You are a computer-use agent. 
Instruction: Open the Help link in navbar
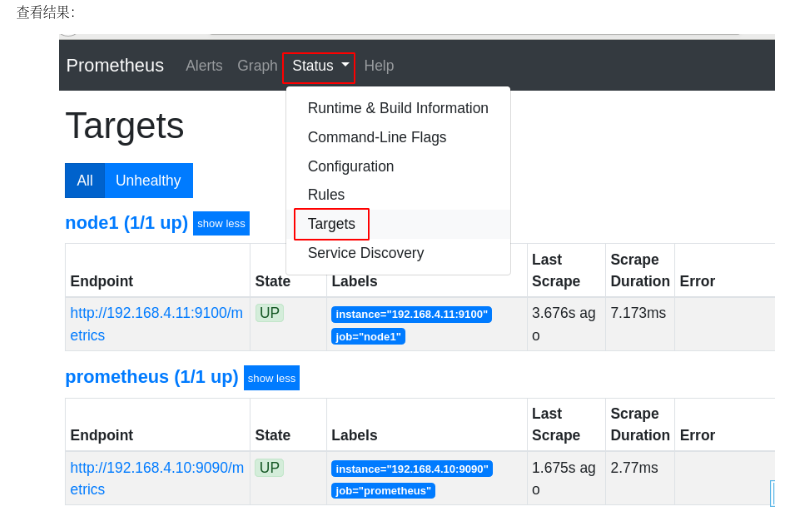click(x=379, y=66)
